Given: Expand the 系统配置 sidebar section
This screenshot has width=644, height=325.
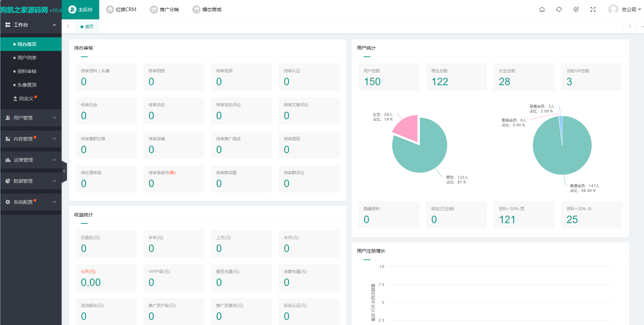Looking at the screenshot, I should pyautogui.click(x=31, y=202).
